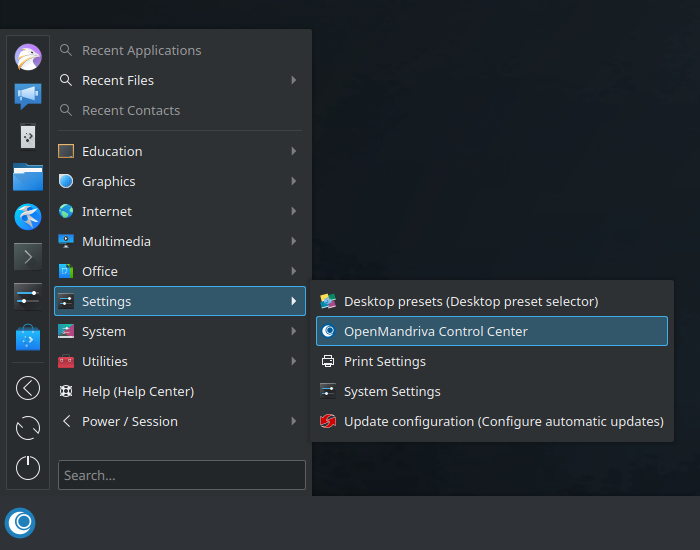Image resolution: width=700 pixels, height=550 pixels.
Task: Click the Recent Files magnifier icon
Action: [x=66, y=80]
